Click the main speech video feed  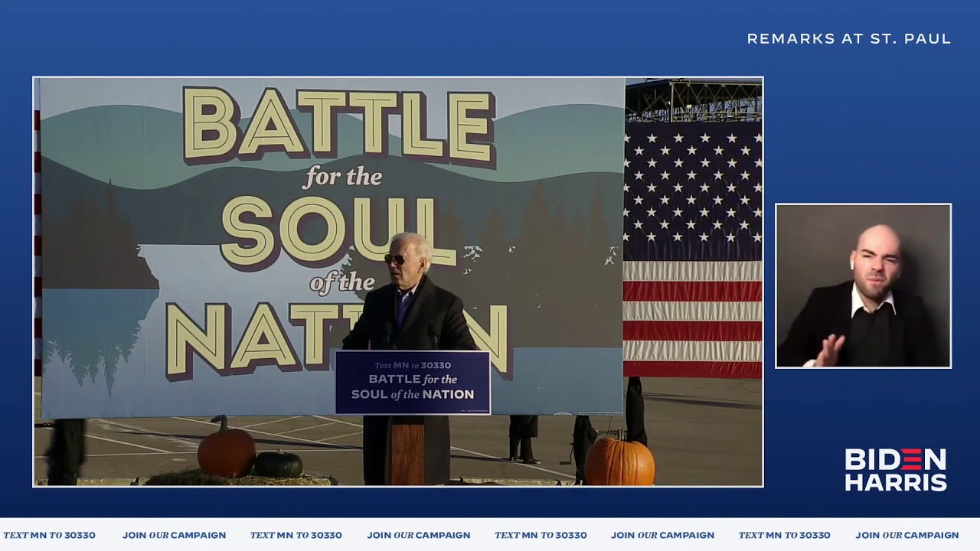tap(398, 282)
